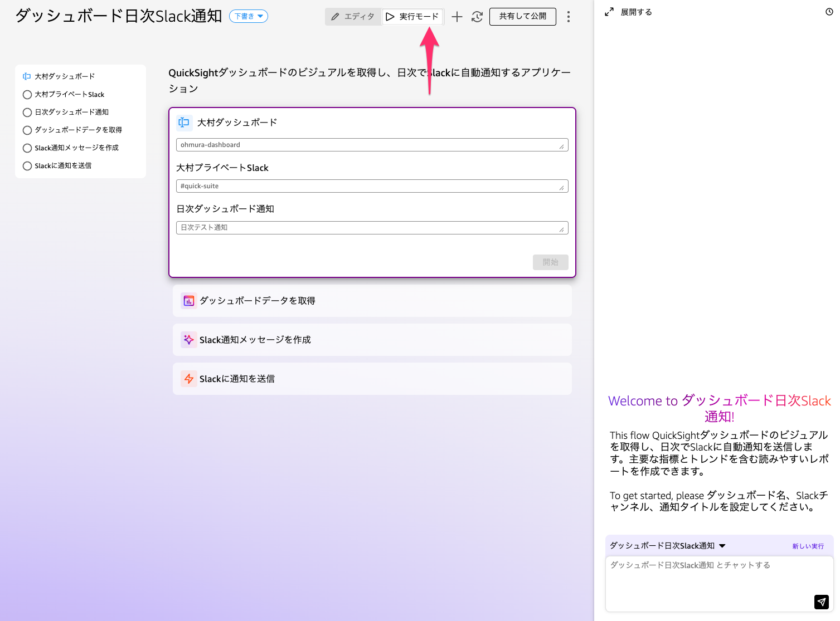
Task: Select the 日次ダッシュボード通知 sidebar radio
Action: (x=27, y=113)
